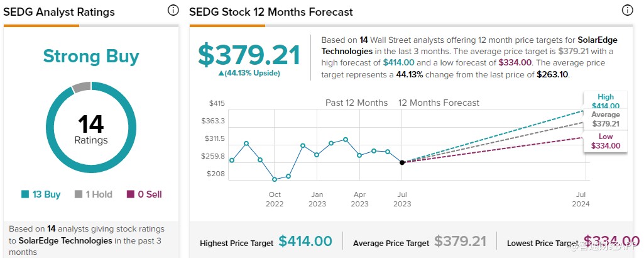This screenshot has height=258, width=644.
Task: Click the High $414.00 forecast label
Action: [606, 101]
